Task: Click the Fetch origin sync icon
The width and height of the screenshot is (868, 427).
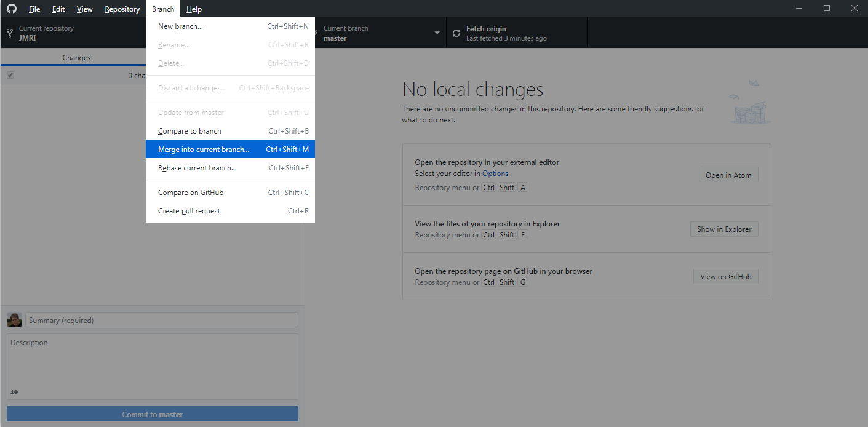Action: [x=456, y=33]
